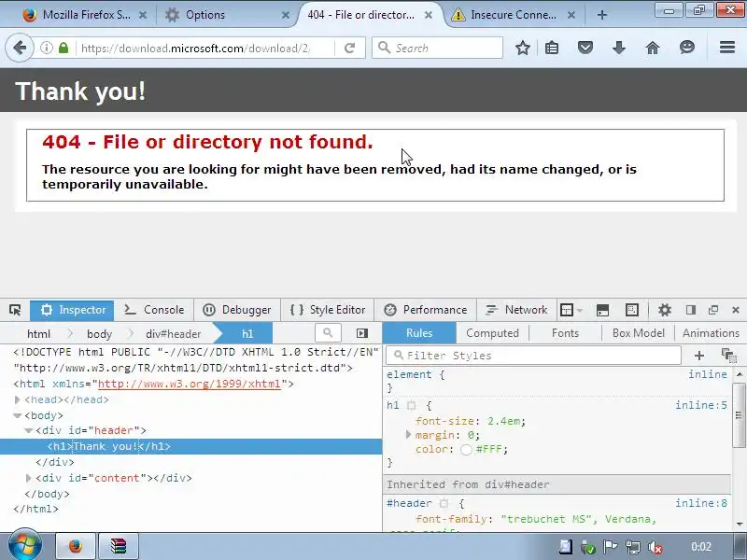Viewport: 747px width, 560px height.
Task: Collapse the div id="header" node
Action: click(28, 431)
